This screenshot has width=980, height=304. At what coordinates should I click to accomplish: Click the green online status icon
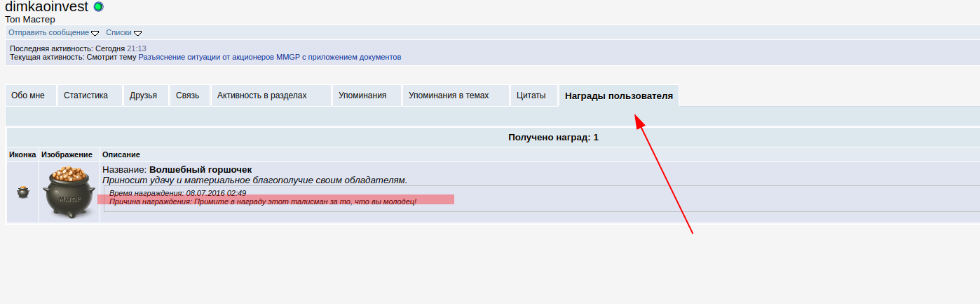coord(98,7)
